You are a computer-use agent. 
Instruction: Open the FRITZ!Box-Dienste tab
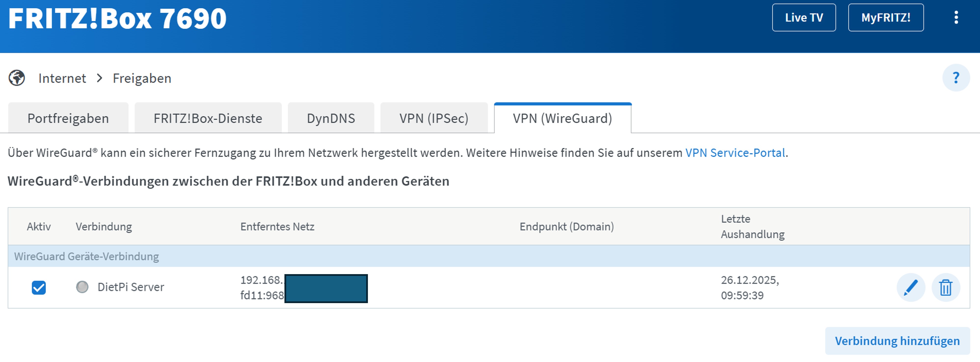pyautogui.click(x=208, y=118)
